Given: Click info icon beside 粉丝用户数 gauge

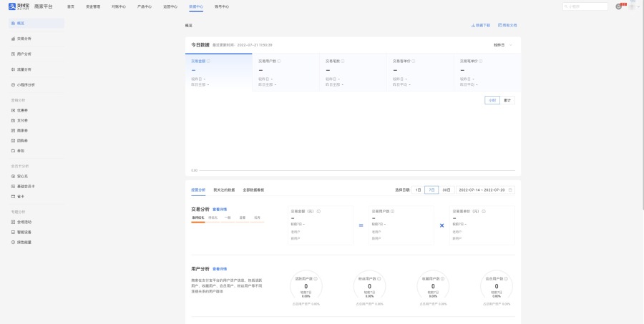Looking at the screenshot, I should tap(379, 278).
